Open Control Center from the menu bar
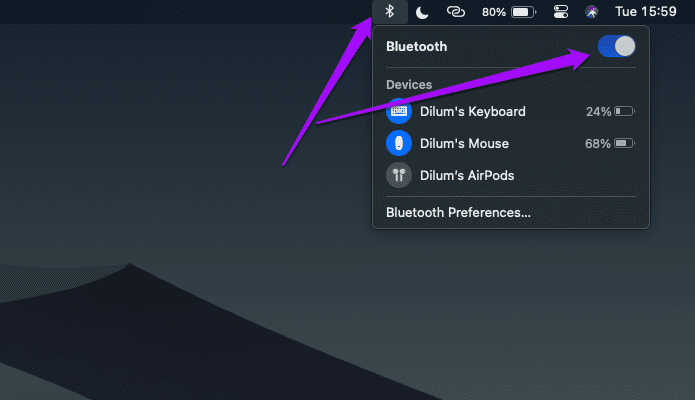695x400 pixels. coord(561,12)
